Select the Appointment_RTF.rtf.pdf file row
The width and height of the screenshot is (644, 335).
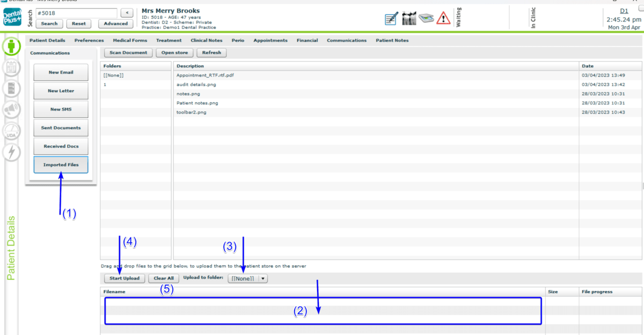point(205,76)
